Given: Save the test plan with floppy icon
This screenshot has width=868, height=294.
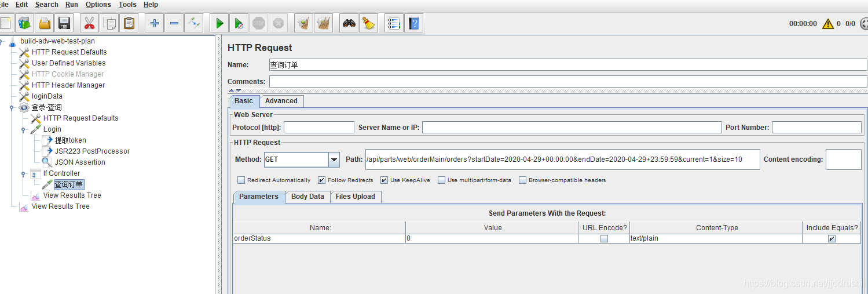Looking at the screenshot, I should coord(64,23).
